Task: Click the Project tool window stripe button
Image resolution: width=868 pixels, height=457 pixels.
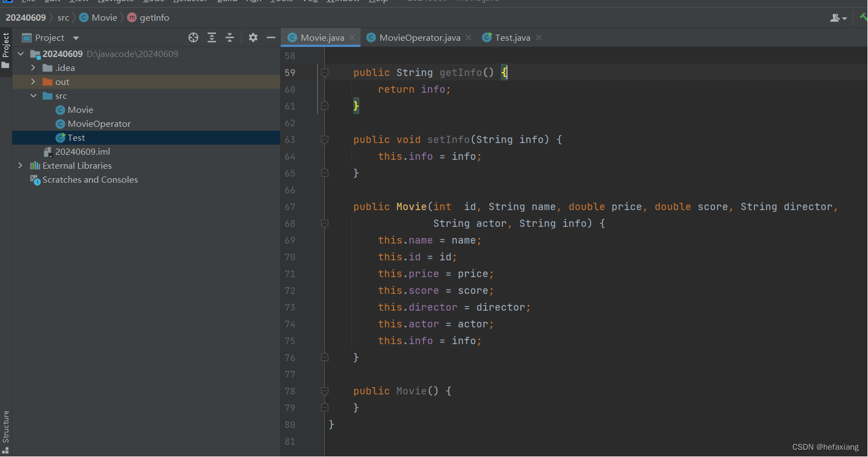Action: point(6,50)
